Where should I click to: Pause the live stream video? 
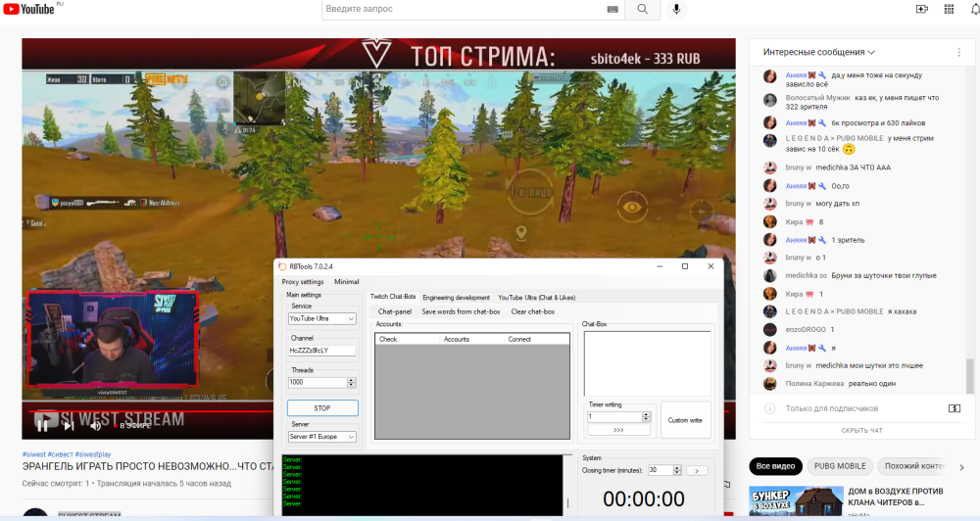tap(42, 424)
